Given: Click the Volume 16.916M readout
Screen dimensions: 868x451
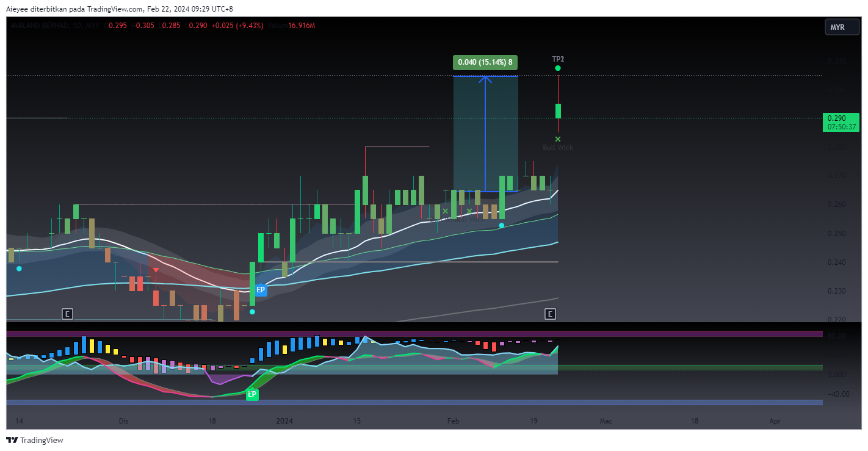Looking at the screenshot, I should coord(292,26).
